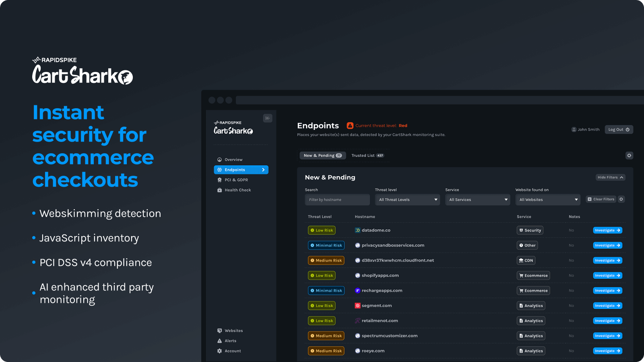The width and height of the screenshot is (644, 362).
Task: Collapse filters with Hide Filters
Action: click(x=611, y=177)
